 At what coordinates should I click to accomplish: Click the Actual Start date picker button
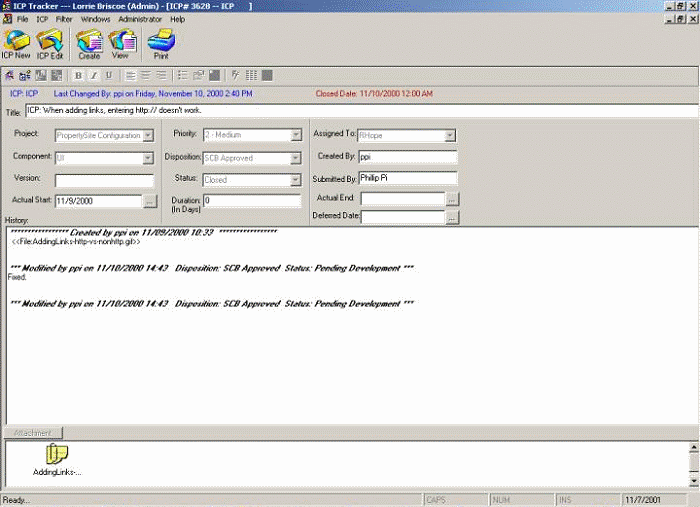(x=150, y=201)
